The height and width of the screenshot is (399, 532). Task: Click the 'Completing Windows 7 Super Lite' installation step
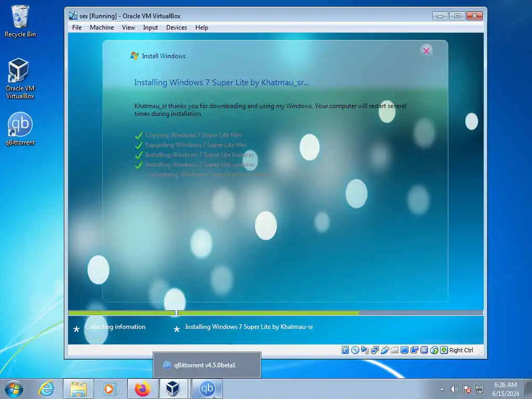click(x=208, y=175)
